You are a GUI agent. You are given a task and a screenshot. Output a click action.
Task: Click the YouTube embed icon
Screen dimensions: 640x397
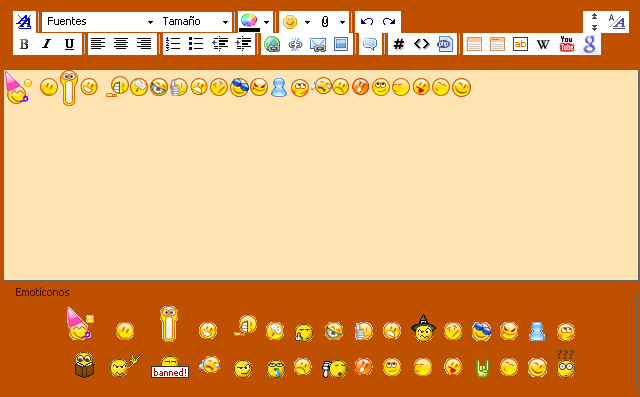567,44
